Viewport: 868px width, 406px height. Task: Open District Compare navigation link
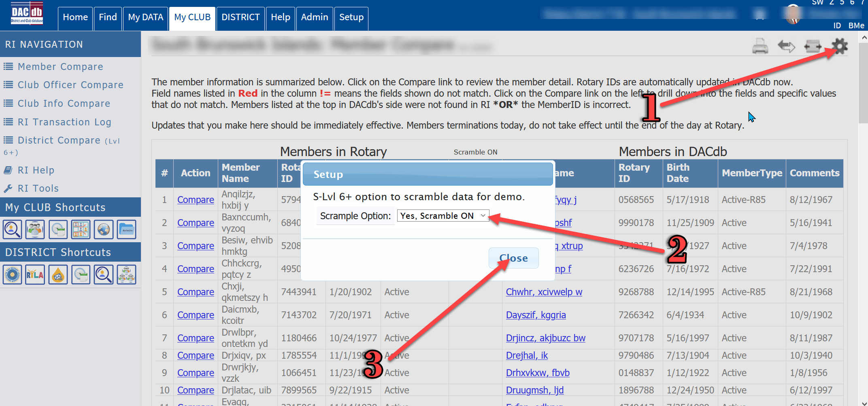click(x=59, y=141)
